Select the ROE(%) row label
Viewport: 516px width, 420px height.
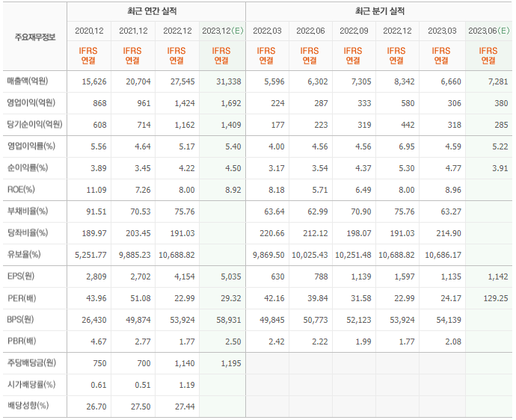tap(21, 189)
